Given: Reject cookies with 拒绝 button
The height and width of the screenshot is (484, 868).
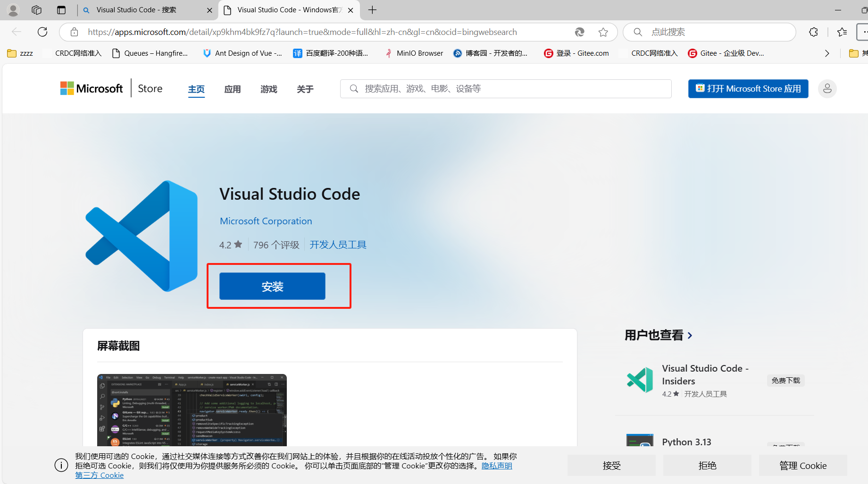Looking at the screenshot, I should (707, 466).
